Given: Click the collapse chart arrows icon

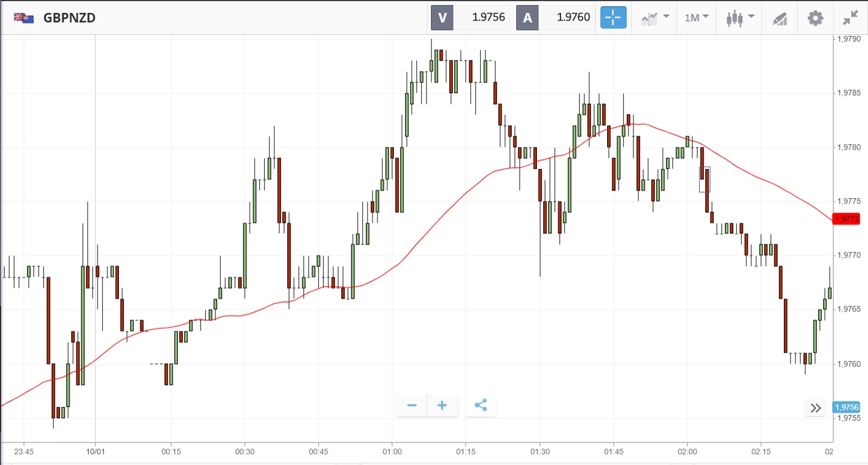Looking at the screenshot, I should pos(850,18).
